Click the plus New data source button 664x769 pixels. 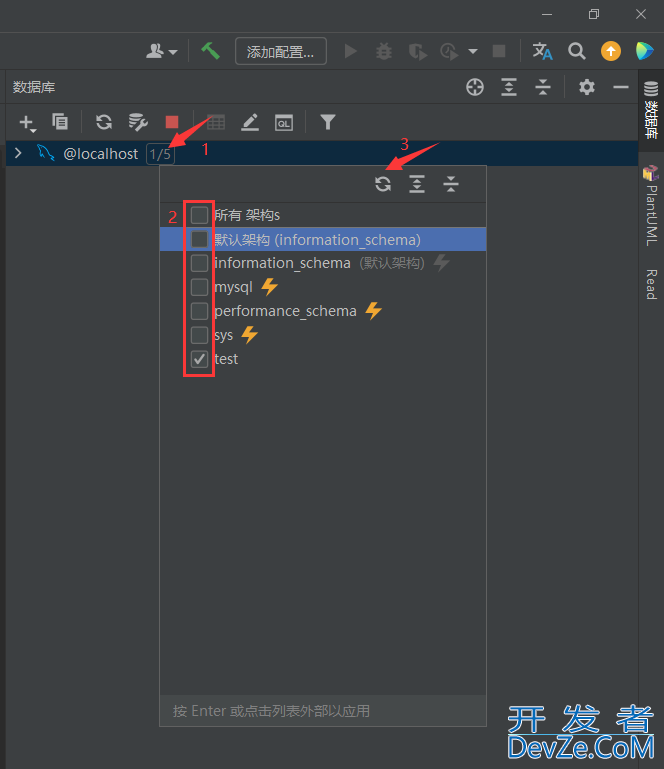pos(27,123)
